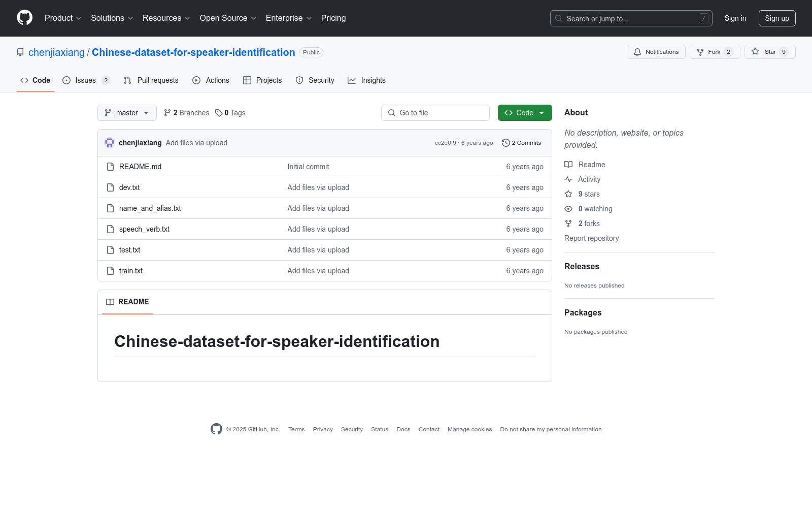Click the book icon beside Readme in About
Image resolution: width=812 pixels, height=508 pixels.
[x=568, y=165]
